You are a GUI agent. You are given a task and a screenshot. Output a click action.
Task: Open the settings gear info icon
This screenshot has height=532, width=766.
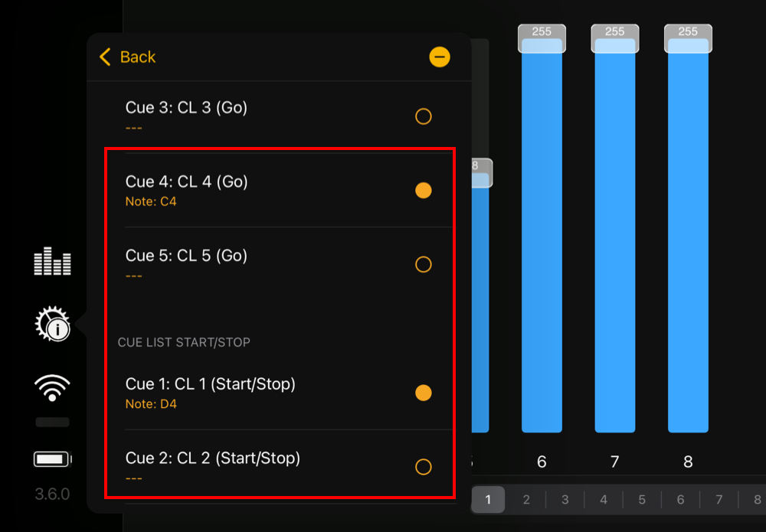[x=52, y=324]
